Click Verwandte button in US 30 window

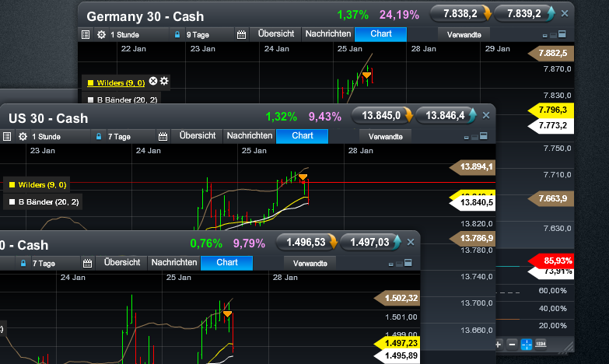coord(385,136)
